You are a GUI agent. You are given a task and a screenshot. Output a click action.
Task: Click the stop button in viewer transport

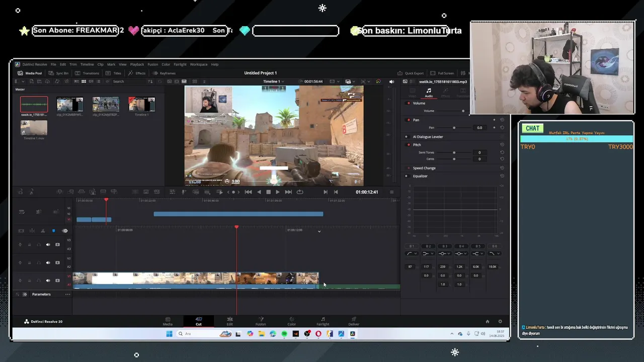[269, 192]
